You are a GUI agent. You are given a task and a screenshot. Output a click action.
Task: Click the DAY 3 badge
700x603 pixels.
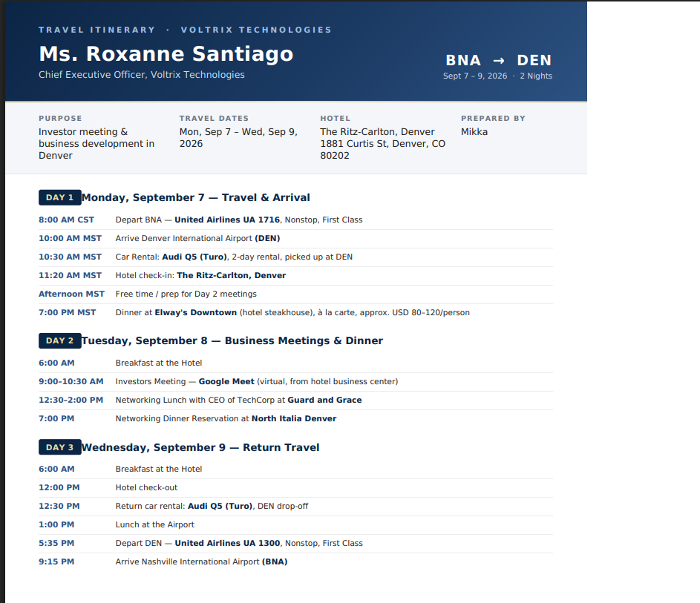(x=60, y=447)
